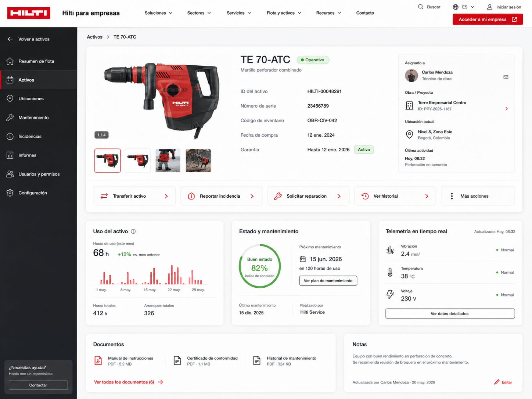Expand the Soluciones dropdown menu

pos(158,13)
